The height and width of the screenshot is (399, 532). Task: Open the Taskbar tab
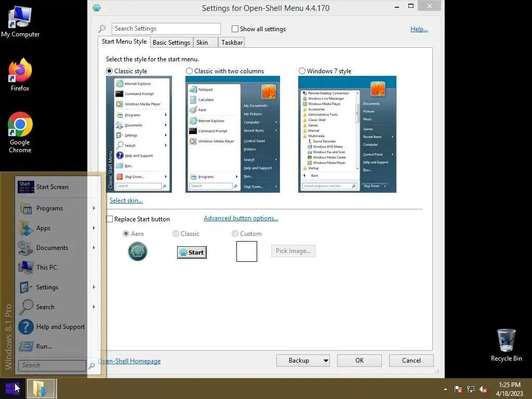click(x=232, y=43)
